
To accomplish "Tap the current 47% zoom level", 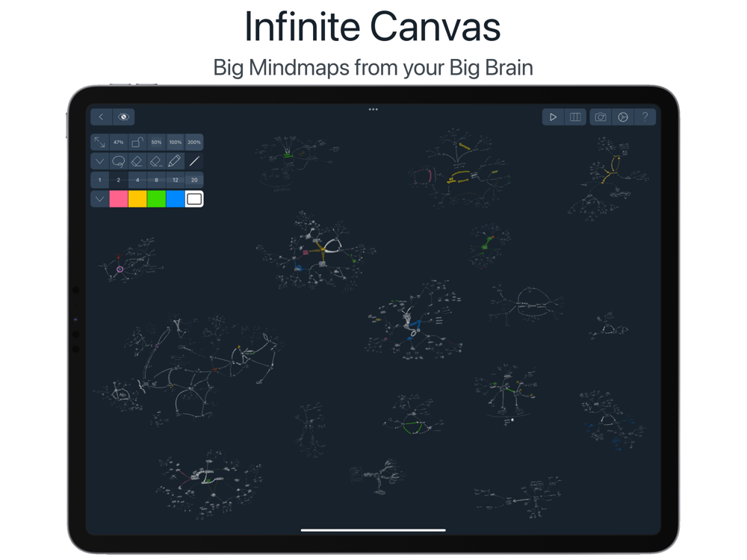I will tap(119, 142).
